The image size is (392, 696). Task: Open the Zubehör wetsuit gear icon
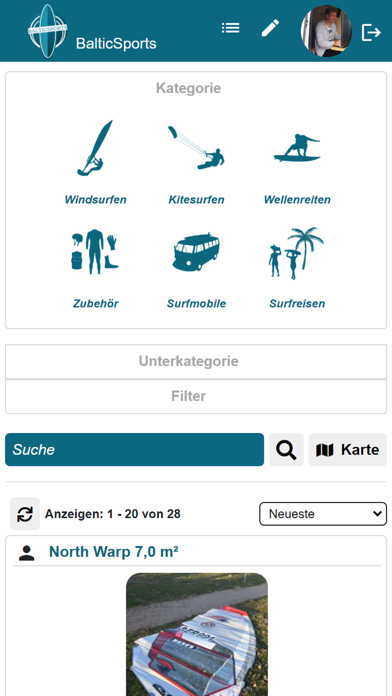click(x=95, y=252)
